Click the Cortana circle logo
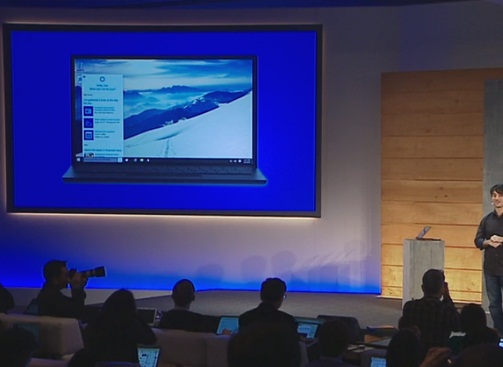 click(x=102, y=79)
